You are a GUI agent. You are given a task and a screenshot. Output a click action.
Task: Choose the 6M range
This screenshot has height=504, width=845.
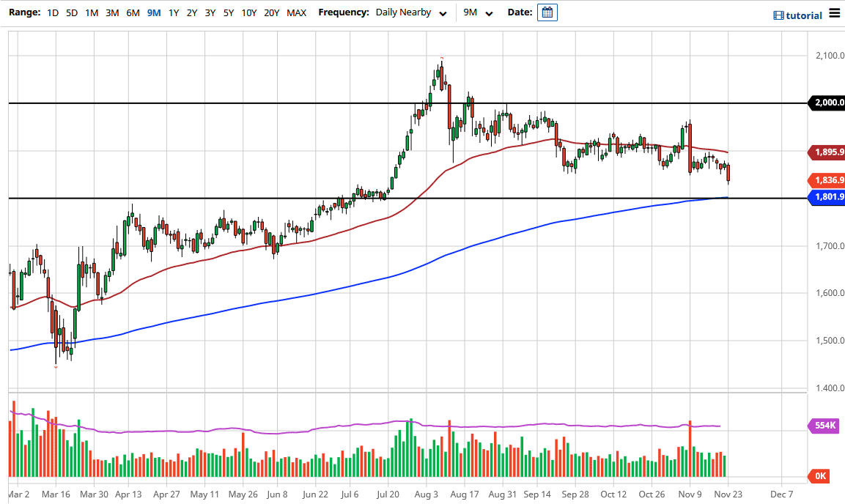click(133, 12)
